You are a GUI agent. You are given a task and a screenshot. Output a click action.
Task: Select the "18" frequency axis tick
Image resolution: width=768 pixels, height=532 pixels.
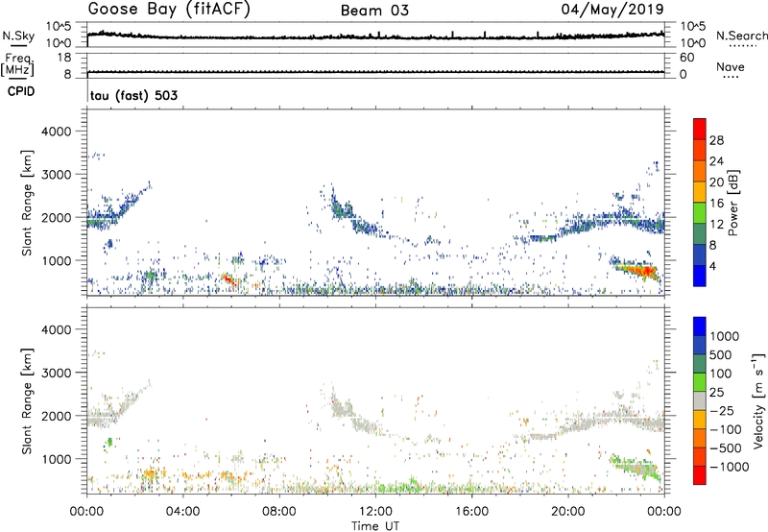point(64,58)
